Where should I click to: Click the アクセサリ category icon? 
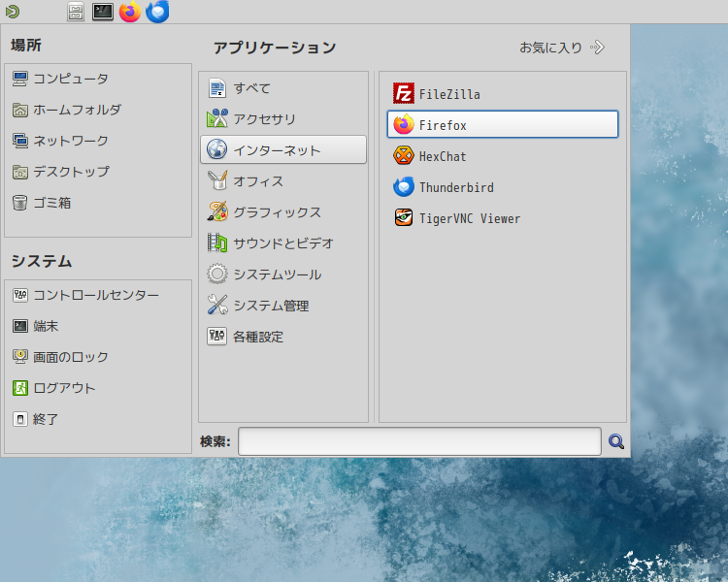[216, 118]
